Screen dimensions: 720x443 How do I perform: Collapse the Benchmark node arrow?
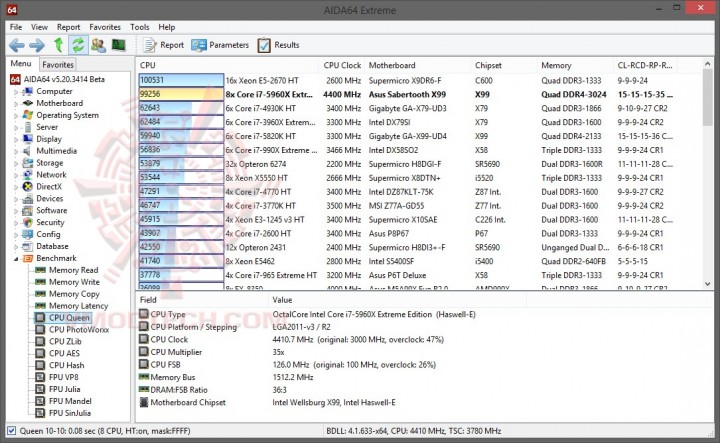point(16,259)
